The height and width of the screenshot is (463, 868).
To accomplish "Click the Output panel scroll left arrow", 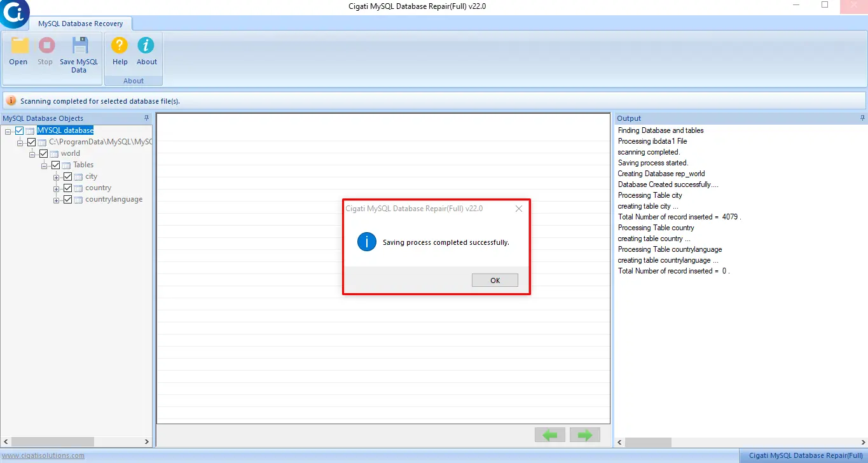I will 620,441.
